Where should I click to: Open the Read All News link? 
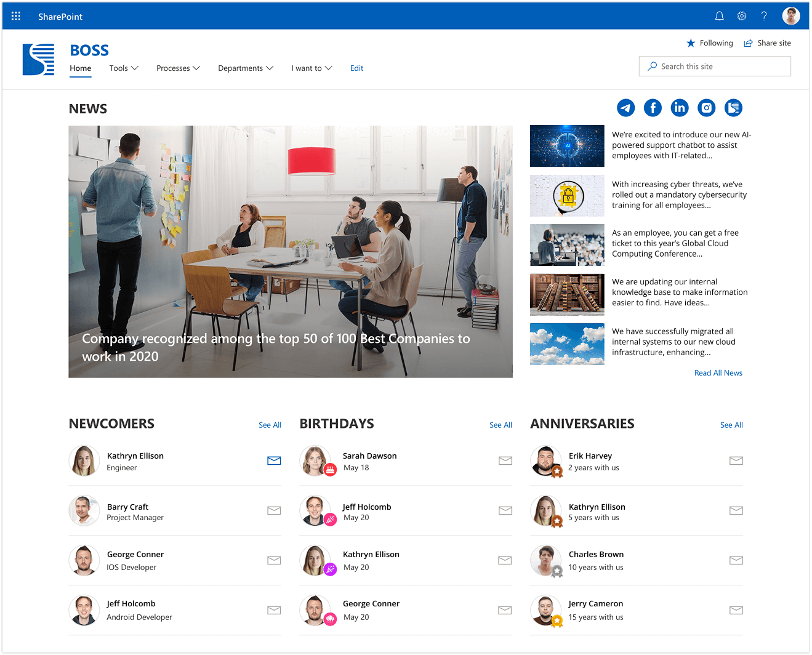coord(718,373)
